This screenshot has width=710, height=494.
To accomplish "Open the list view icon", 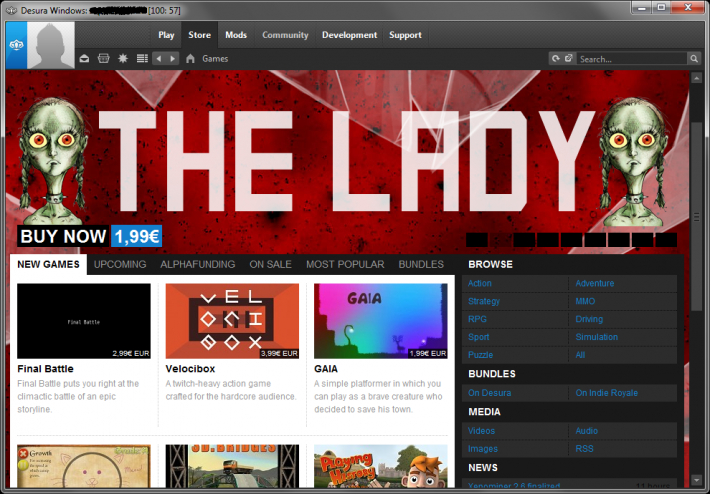I will point(142,58).
